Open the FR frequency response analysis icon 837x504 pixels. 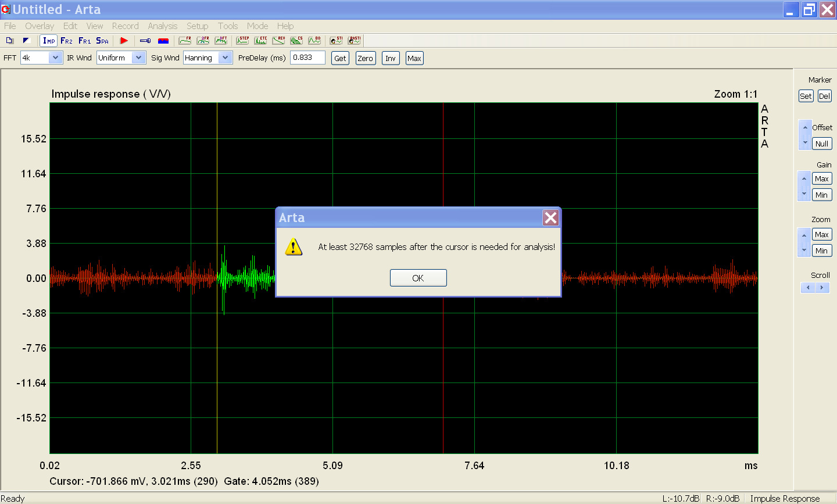pyautogui.click(x=185, y=41)
